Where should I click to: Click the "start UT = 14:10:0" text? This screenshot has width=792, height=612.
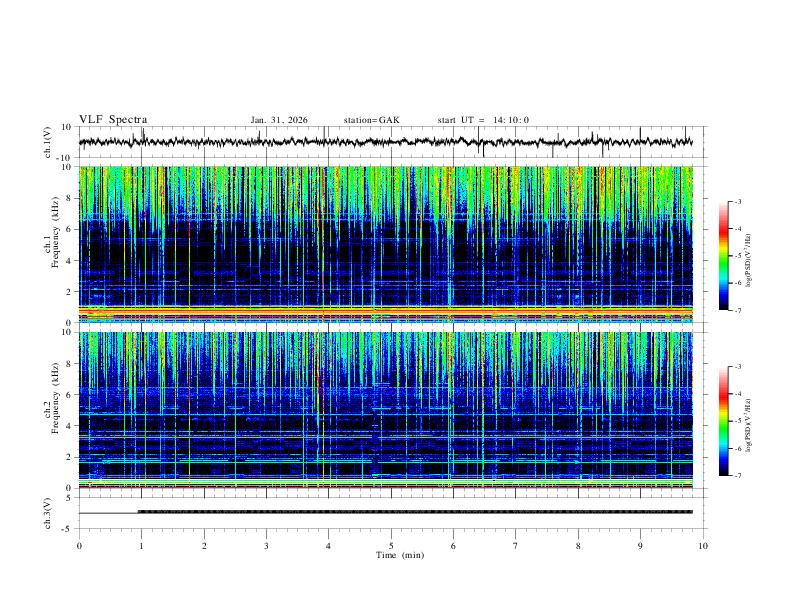483,120
